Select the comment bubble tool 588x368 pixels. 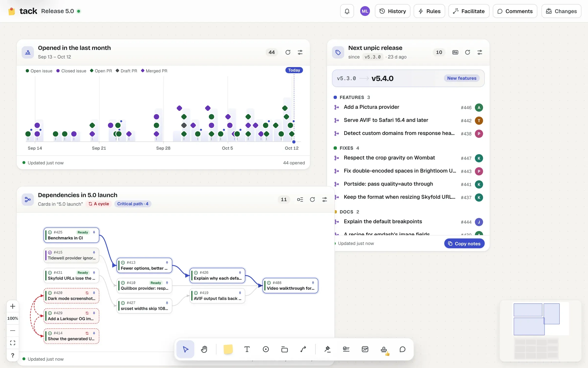pos(403,349)
